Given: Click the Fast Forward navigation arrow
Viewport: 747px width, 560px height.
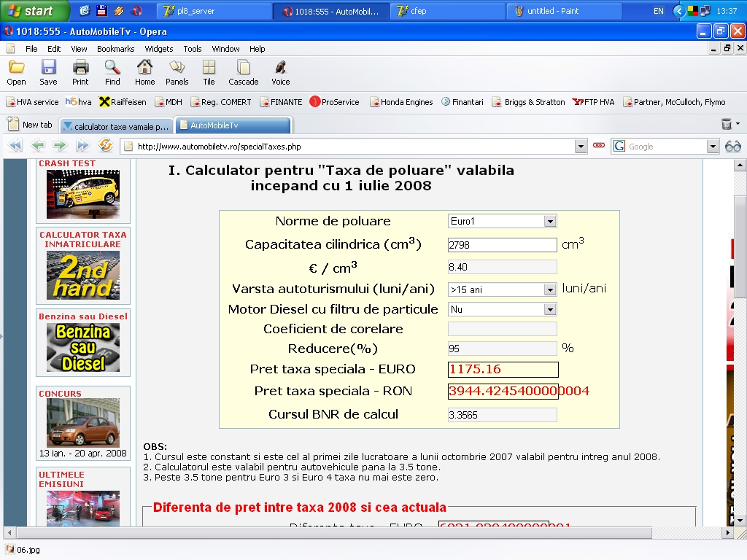Looking at the screenshot, I should (x=83, y=145).
